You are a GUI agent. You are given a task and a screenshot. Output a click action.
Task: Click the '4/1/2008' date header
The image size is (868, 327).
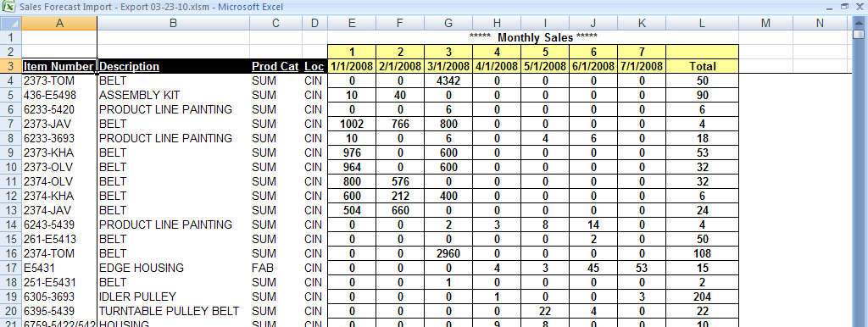[497, 66]
